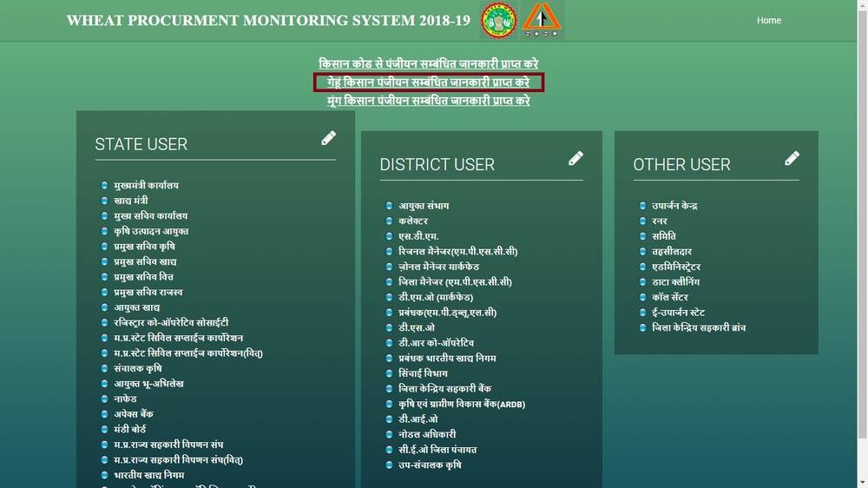
Task: Select रिजनल मैनेजर(एम.पी.एस.सी.सी) entry
Action: (457, 252)
